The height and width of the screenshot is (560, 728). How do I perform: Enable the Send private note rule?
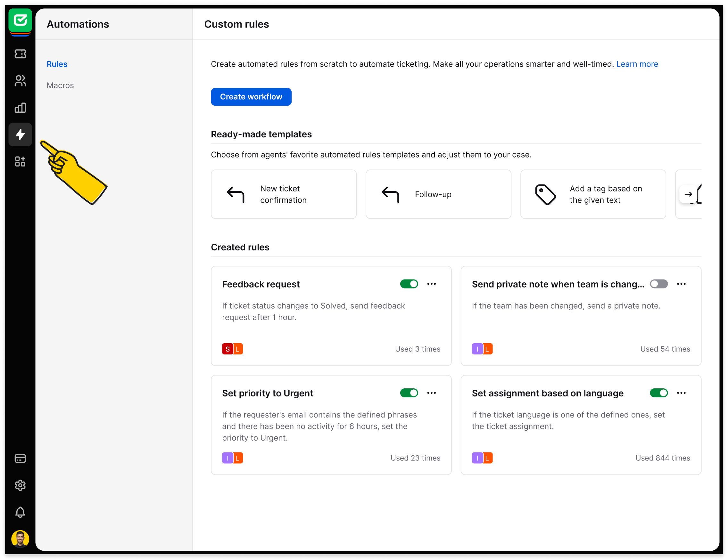658,284
